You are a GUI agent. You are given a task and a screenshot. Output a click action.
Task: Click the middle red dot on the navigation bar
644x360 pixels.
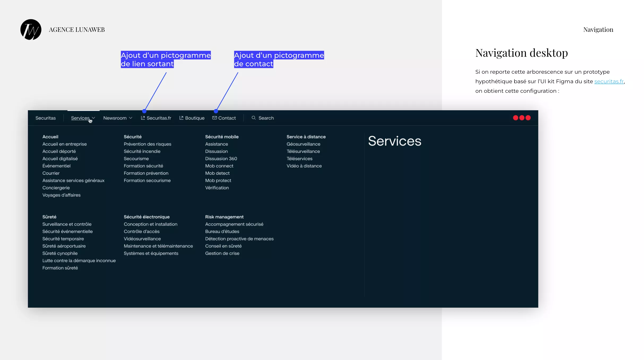pyautogui.click(x=522, y=118)
